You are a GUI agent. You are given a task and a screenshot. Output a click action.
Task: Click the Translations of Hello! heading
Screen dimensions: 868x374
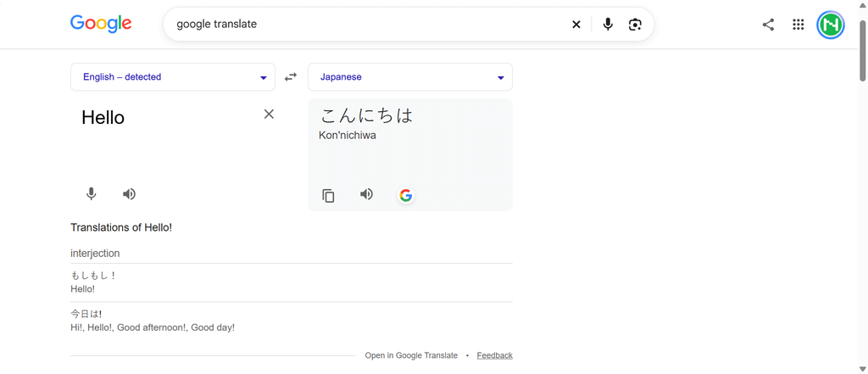(x=121, y=227)
